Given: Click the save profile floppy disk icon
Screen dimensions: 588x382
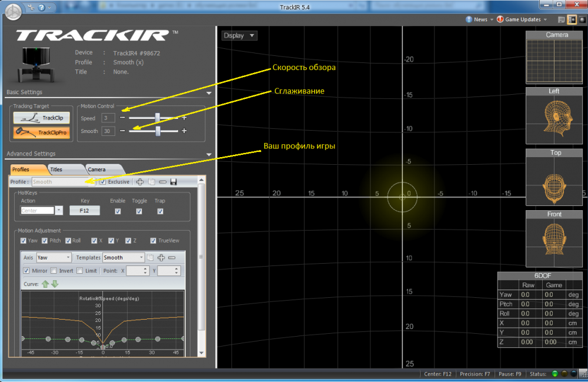Looking at the screenshot, I should coord(173,182).
